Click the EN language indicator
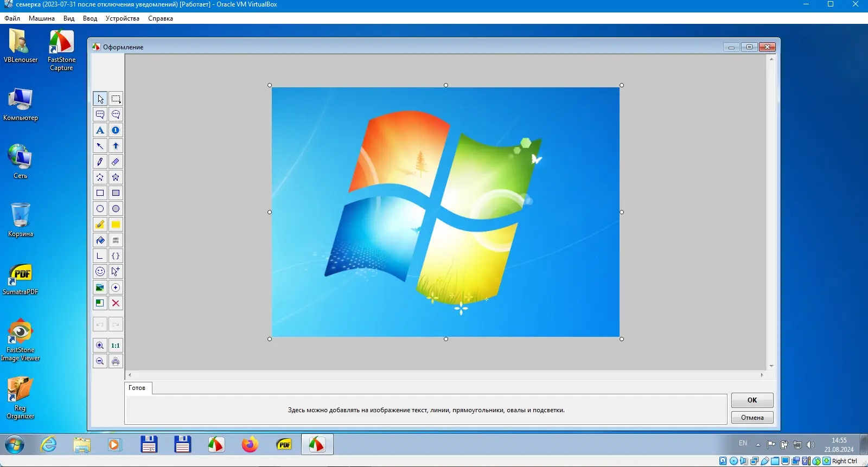The width and height of the screenshot is (868, 467). click(743, 443)
